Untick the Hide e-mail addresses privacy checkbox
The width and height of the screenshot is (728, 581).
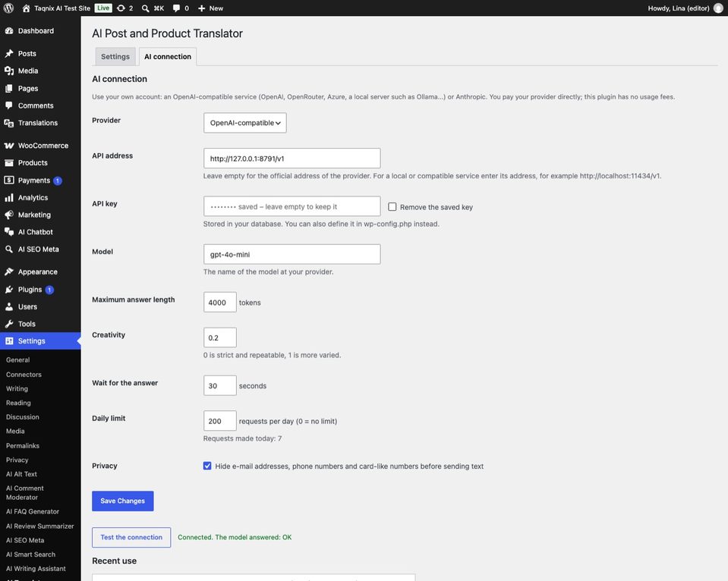[207, 466]
